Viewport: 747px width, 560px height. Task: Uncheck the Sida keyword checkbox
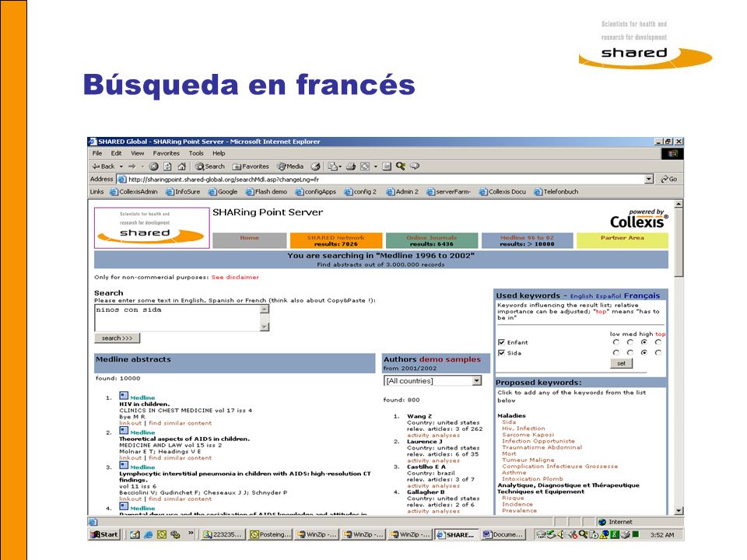501,353
